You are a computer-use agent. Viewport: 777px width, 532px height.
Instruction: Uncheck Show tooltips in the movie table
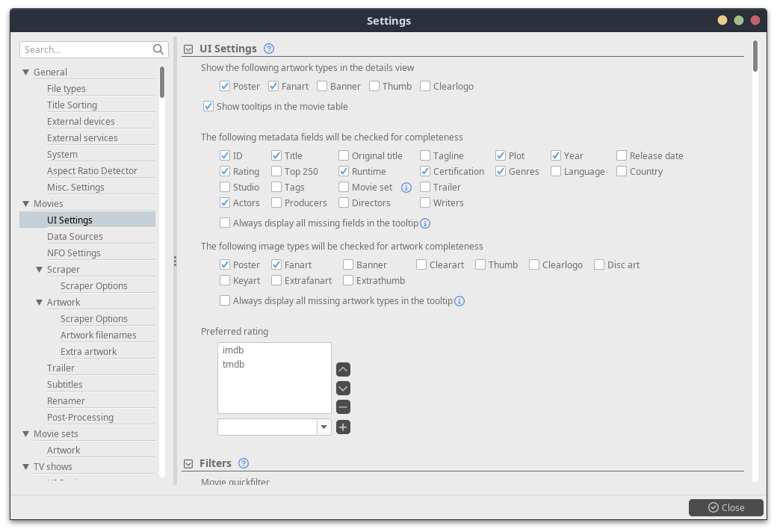point(208,107)
